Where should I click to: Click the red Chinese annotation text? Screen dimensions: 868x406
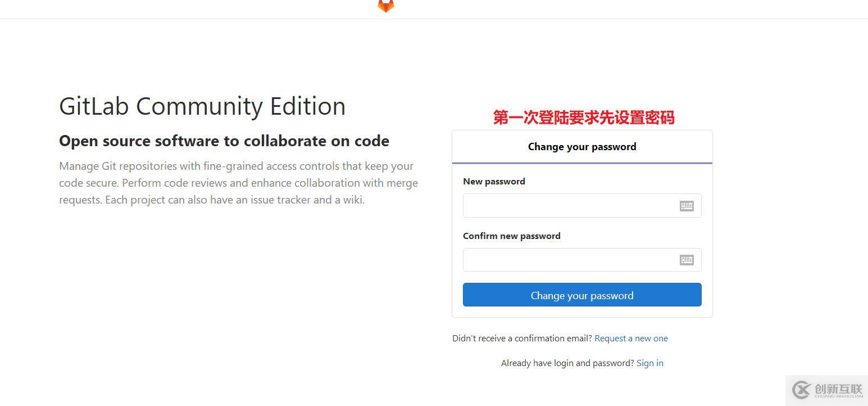point(583,118)
